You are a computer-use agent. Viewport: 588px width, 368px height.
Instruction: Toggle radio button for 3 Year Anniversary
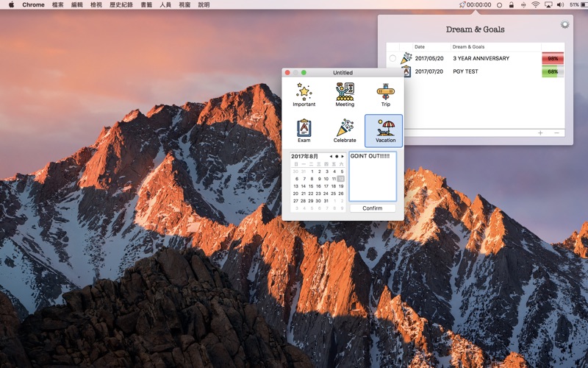[x=392, y=58]
